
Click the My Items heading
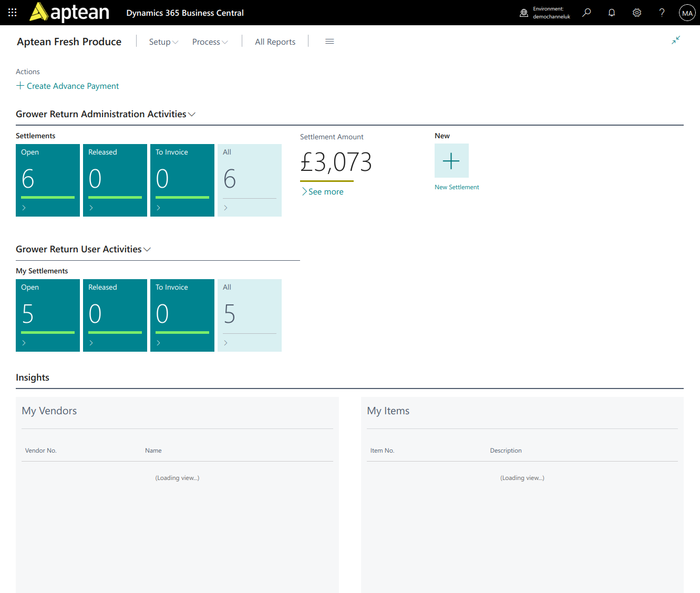click(388, 411)
